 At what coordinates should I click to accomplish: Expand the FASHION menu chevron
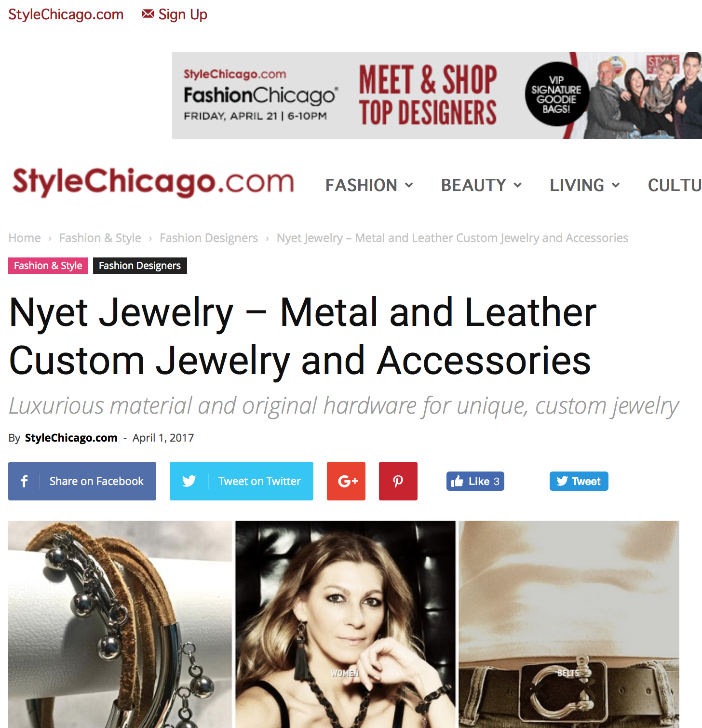pyautogui.click(x=409, y=185)
